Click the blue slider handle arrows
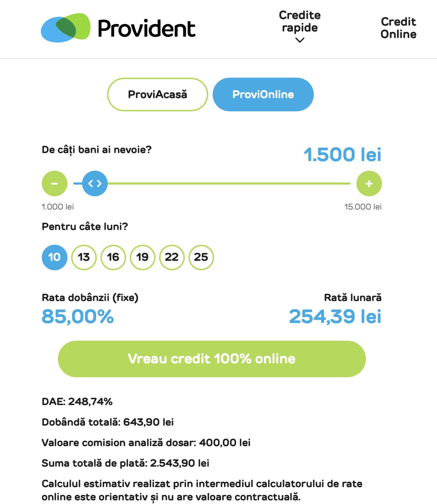 click(x=95, y=184)
